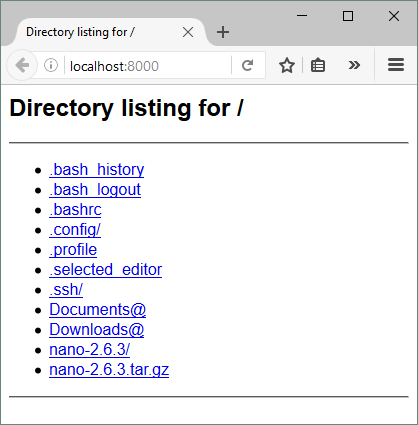Open the .config/ directory link

tap(75, 230)
